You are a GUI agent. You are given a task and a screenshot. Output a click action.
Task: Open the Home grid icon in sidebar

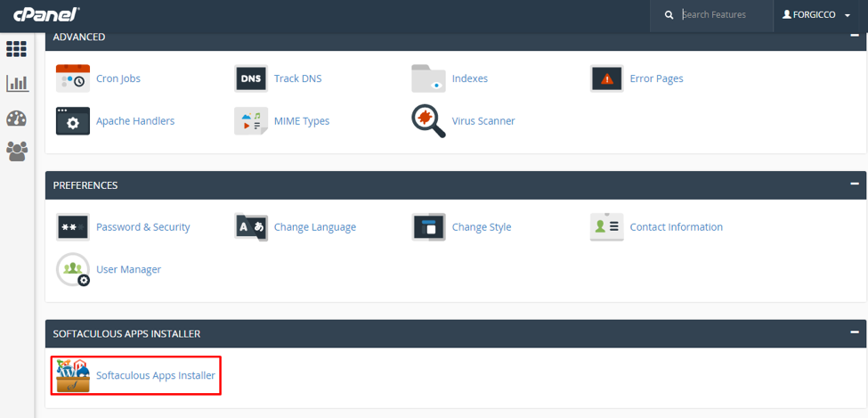(x=17, y=49)
